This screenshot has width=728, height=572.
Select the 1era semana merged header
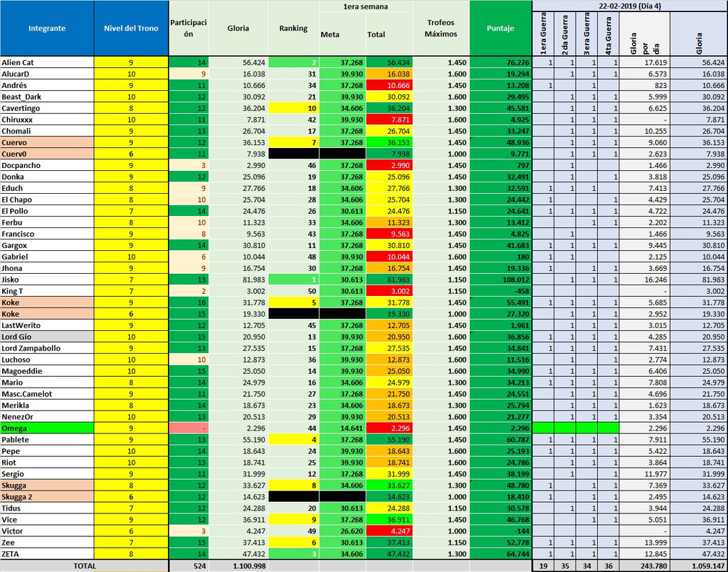365,6
